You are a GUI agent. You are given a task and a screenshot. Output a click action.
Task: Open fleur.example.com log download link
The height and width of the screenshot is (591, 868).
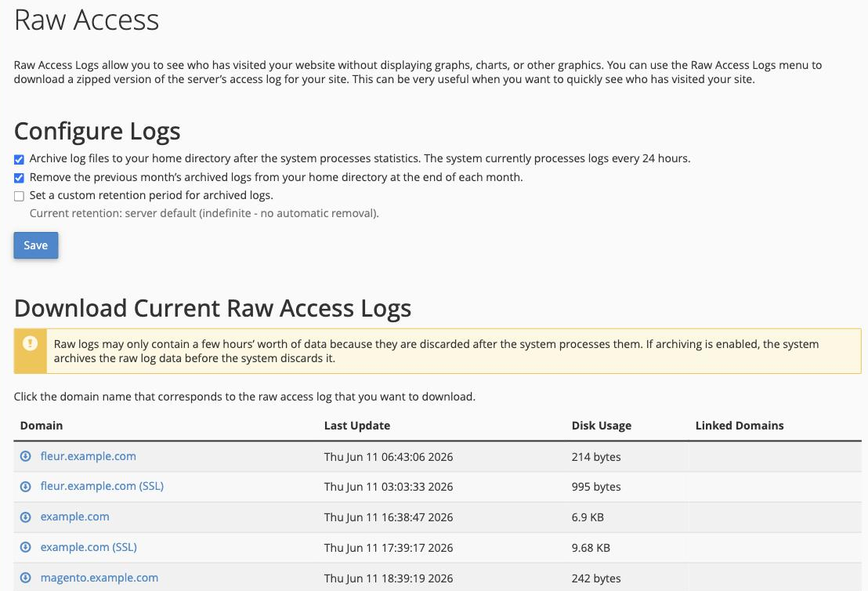point(88,456)
